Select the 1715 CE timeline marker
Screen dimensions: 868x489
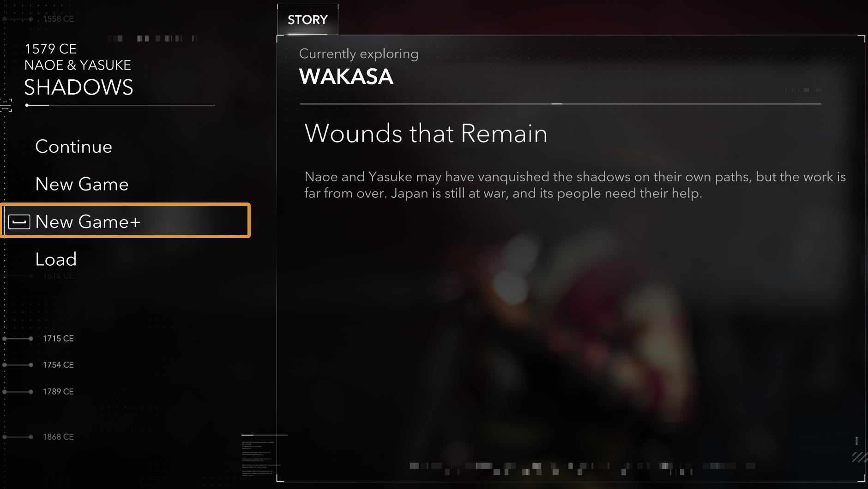pyautogui.click(x=58, y=339)
